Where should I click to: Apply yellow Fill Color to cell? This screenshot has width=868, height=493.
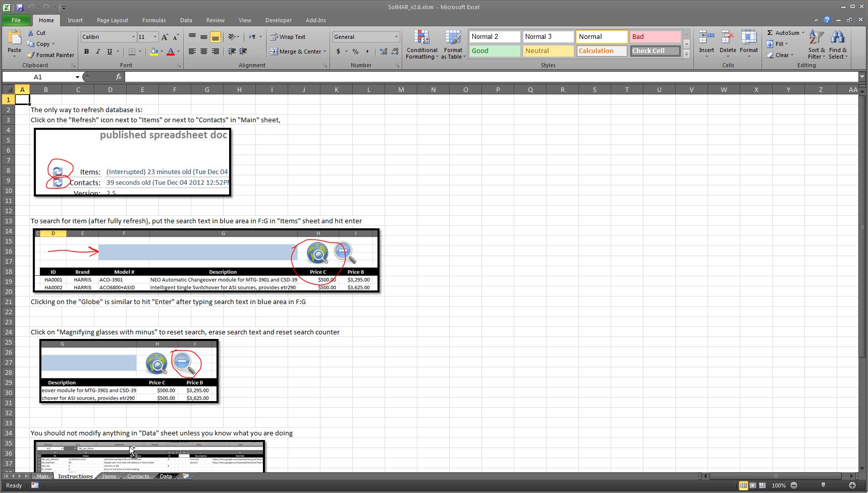pos(154,52)
